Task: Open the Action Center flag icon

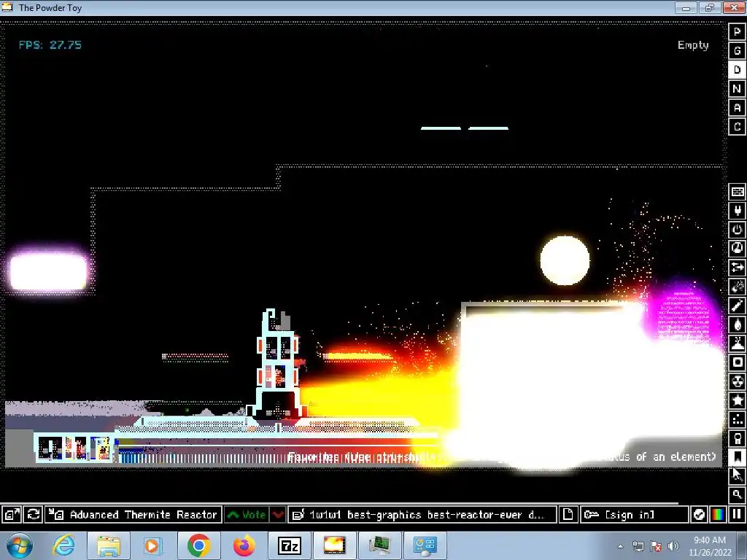Action: point(656,546)
